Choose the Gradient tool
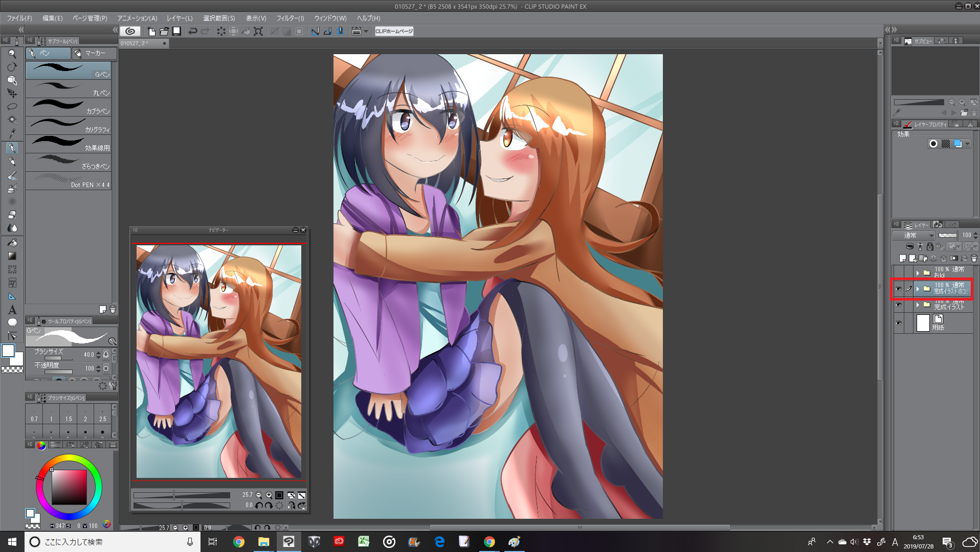980x552 pixels. (12, 256)
